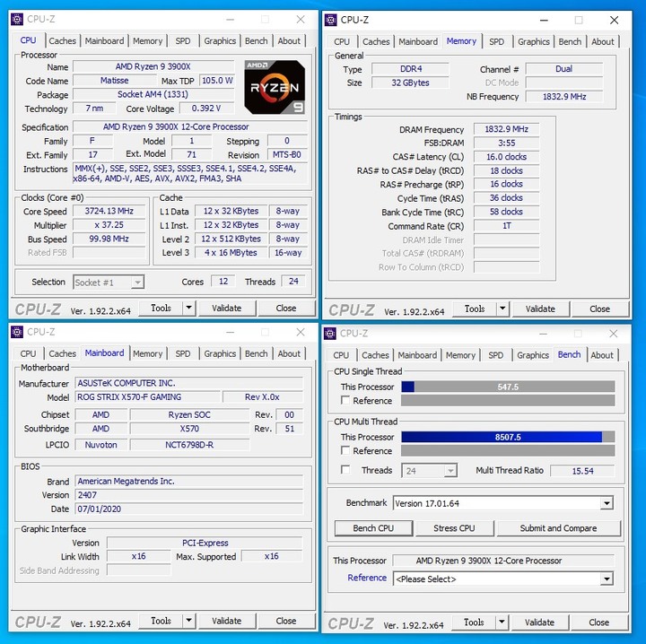646x644 pixels.
Task: Click single thread score bar 547.5
Action: pos(508,387)
